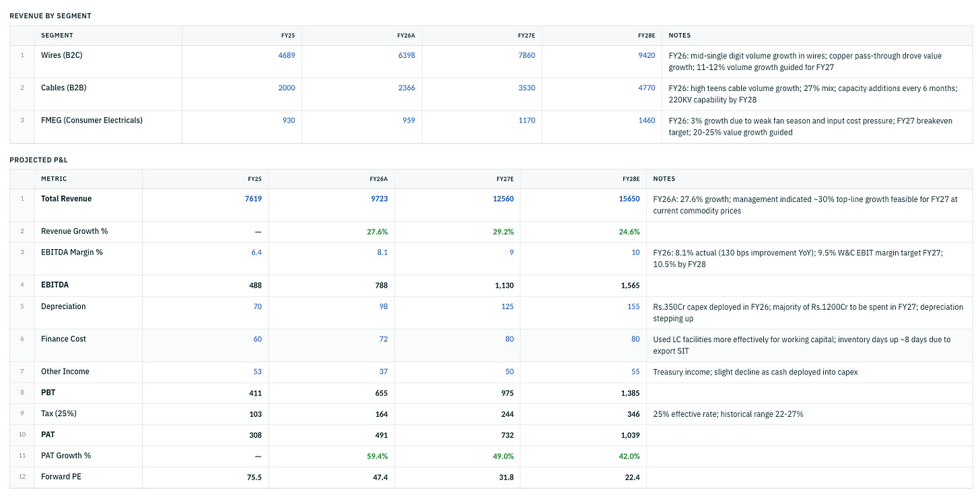Click revenue growth value 24.6%
980x497 pixels.
tap(629, 231)
